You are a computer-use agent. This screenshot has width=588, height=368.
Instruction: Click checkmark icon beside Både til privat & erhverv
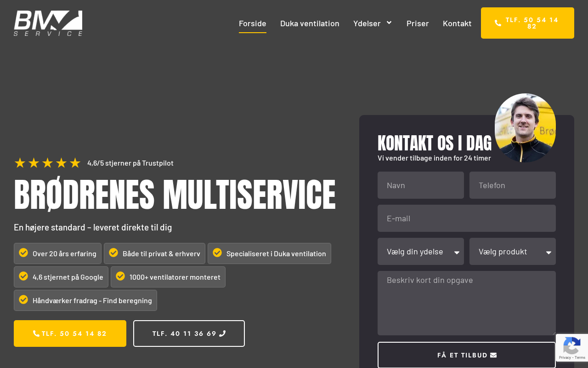113,253
